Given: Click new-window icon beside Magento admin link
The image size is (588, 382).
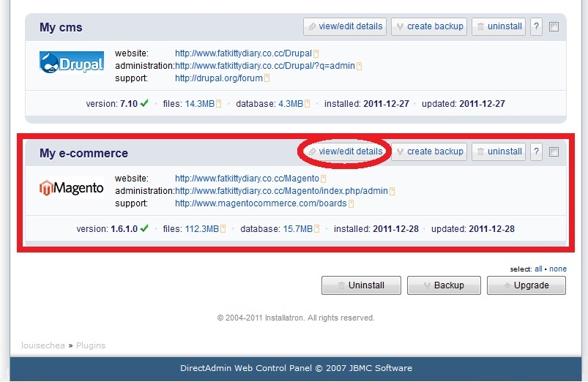Looking at the screenshot, I should coord(392,192).
